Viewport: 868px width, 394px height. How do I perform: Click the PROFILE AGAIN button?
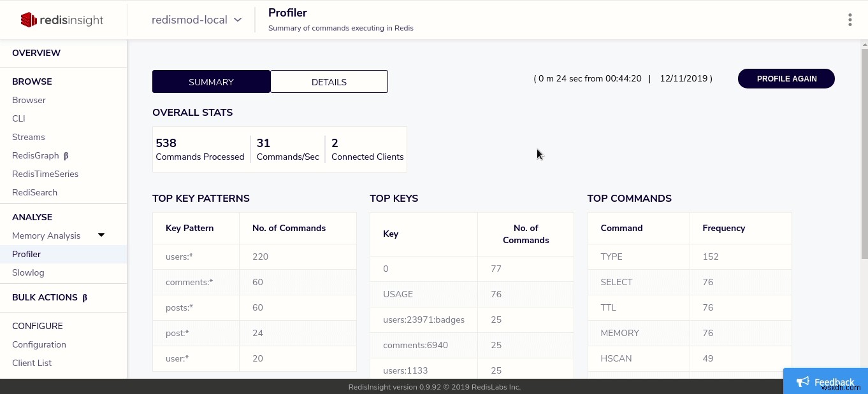786,78
